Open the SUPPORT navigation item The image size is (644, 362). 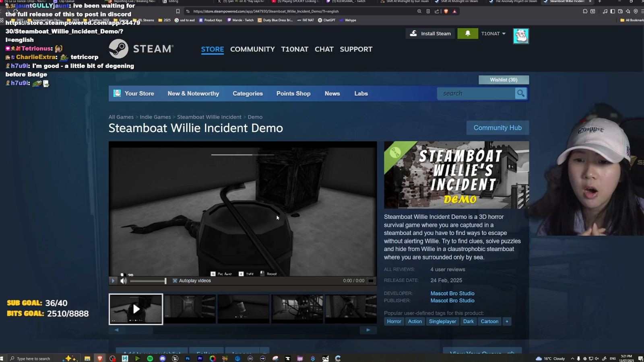356,49
